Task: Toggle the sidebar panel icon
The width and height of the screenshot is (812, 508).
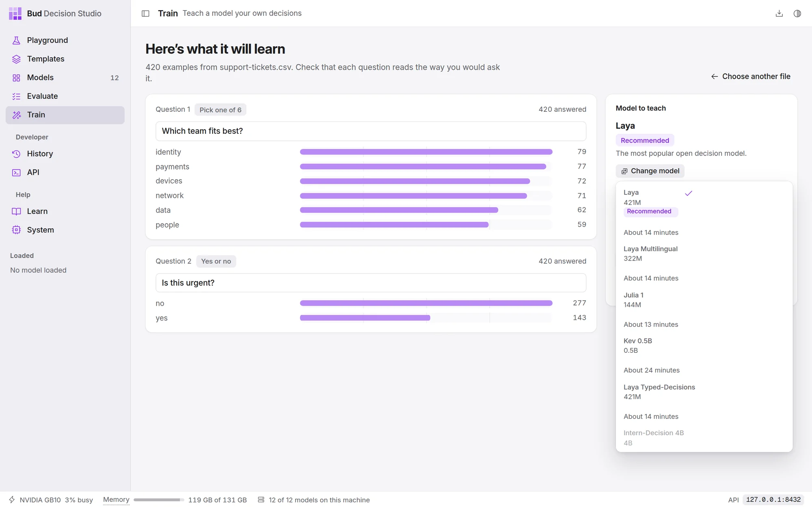Action: (x=145, y=13)
